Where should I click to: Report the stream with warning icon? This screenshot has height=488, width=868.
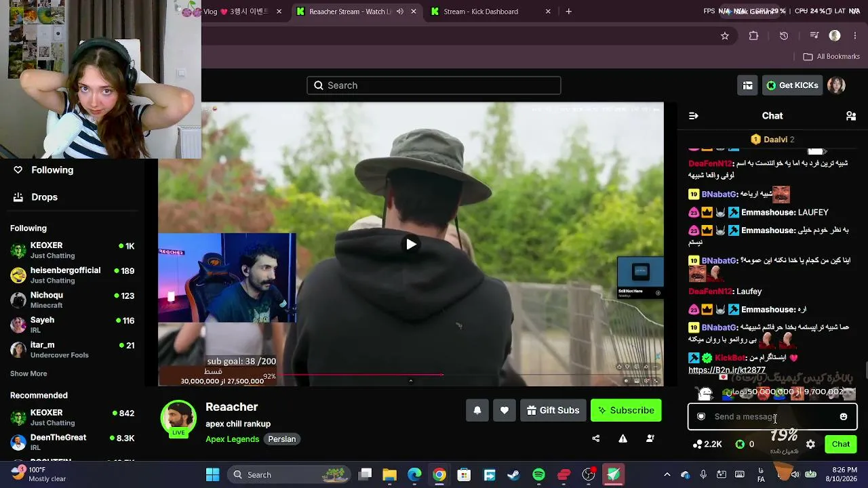[x=623, y=439]
